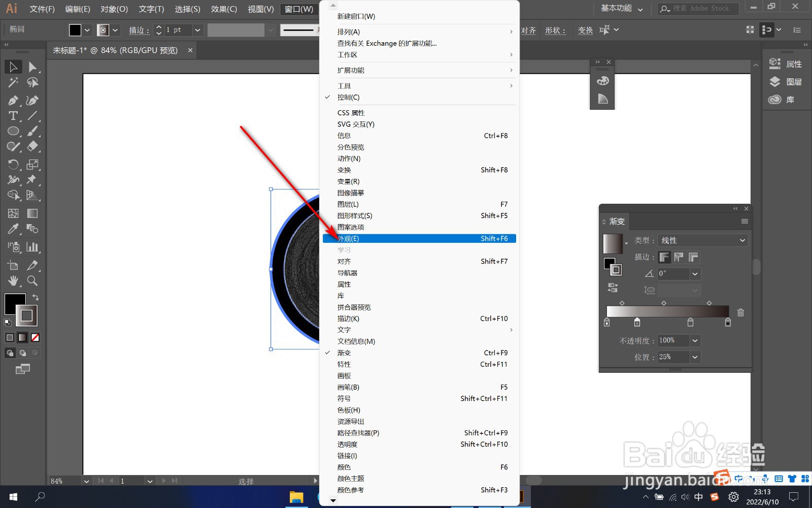Open gradient angle dropdown
812x508 pixels.
point(695,274)
